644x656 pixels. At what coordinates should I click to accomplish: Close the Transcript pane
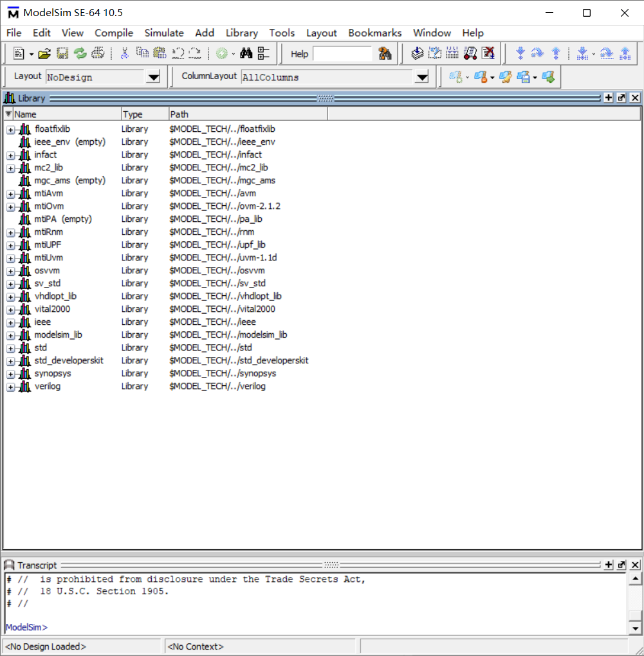pos(635,565)
